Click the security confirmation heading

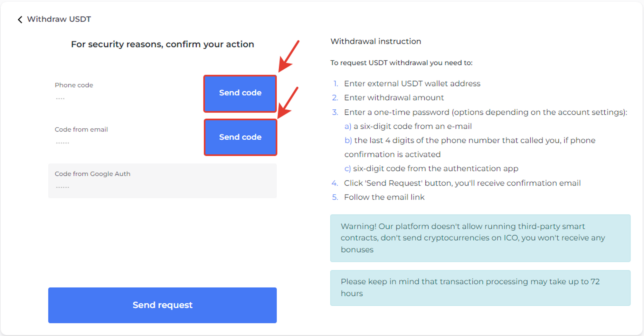[162, 44]
